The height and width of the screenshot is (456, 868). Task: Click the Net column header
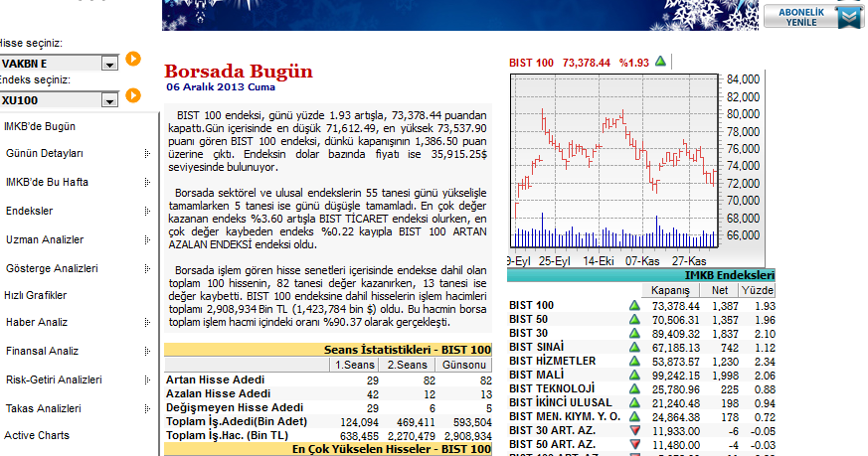point(720,290)
